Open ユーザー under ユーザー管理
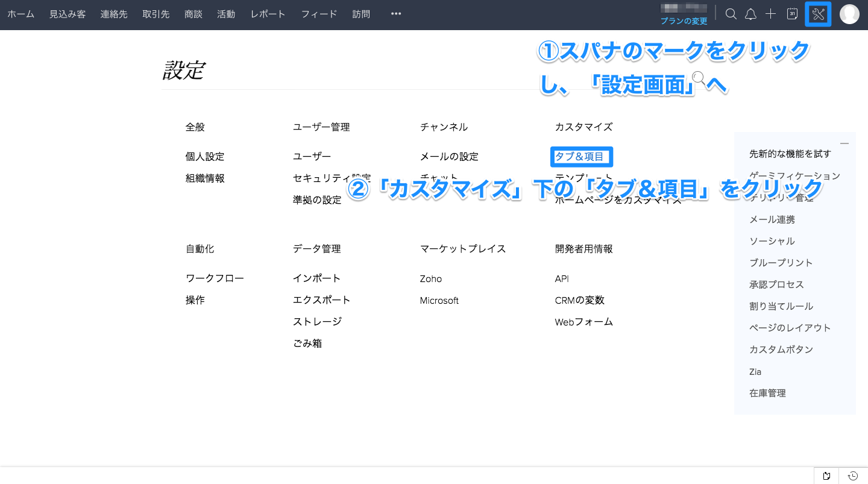This screenshot has height=484, width=868. click(x=312, y=157)
